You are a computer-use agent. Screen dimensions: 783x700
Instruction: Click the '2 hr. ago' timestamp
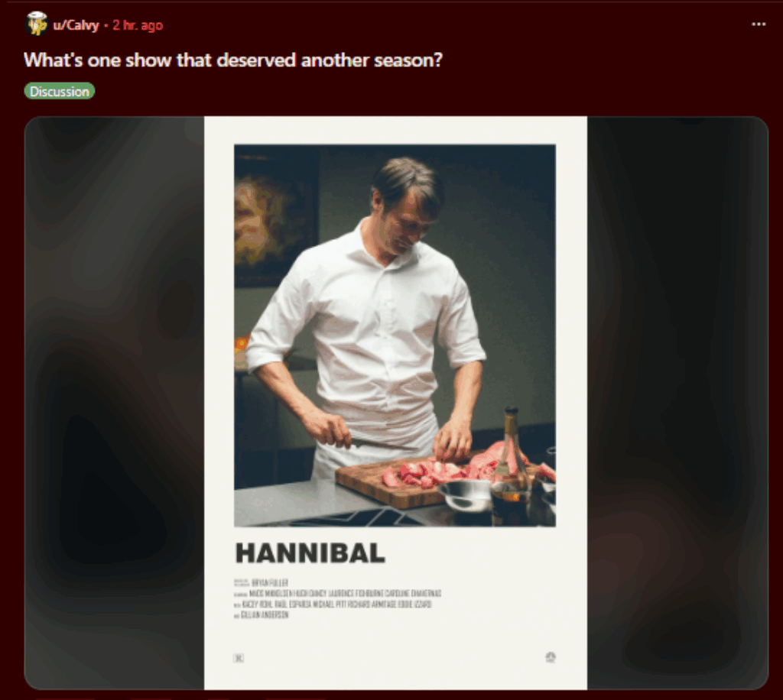point(138,25)
